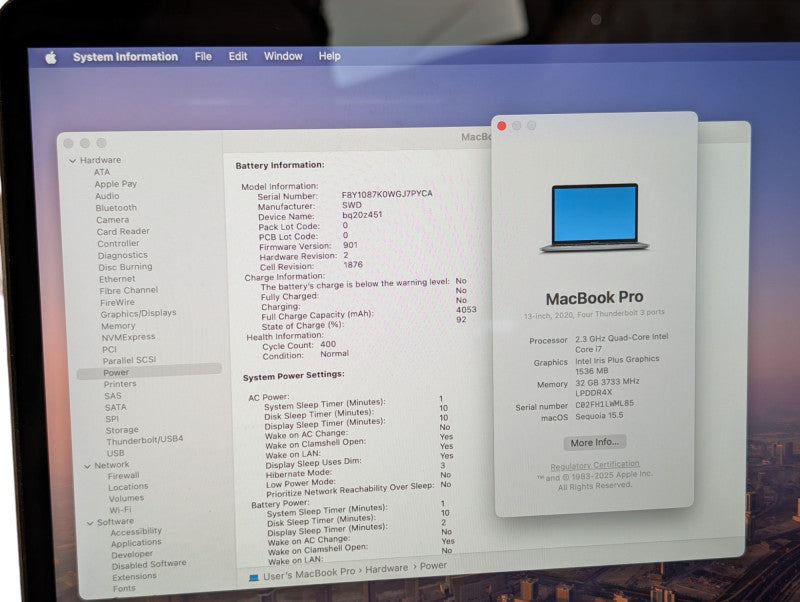Viewport: 800px width, 602px height.
Task: Click the computer icon in the path bar
Action: tap(254, 578)
